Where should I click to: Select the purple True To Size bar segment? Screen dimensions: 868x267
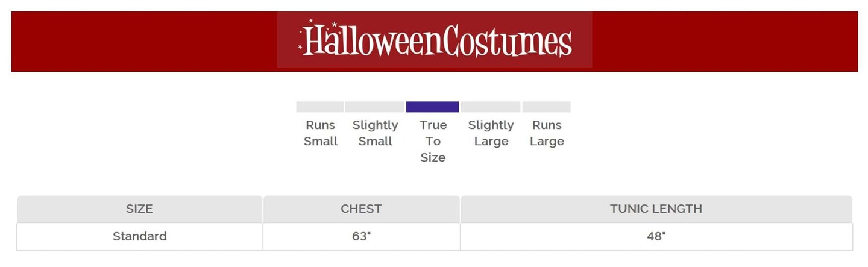click(432, 107)
